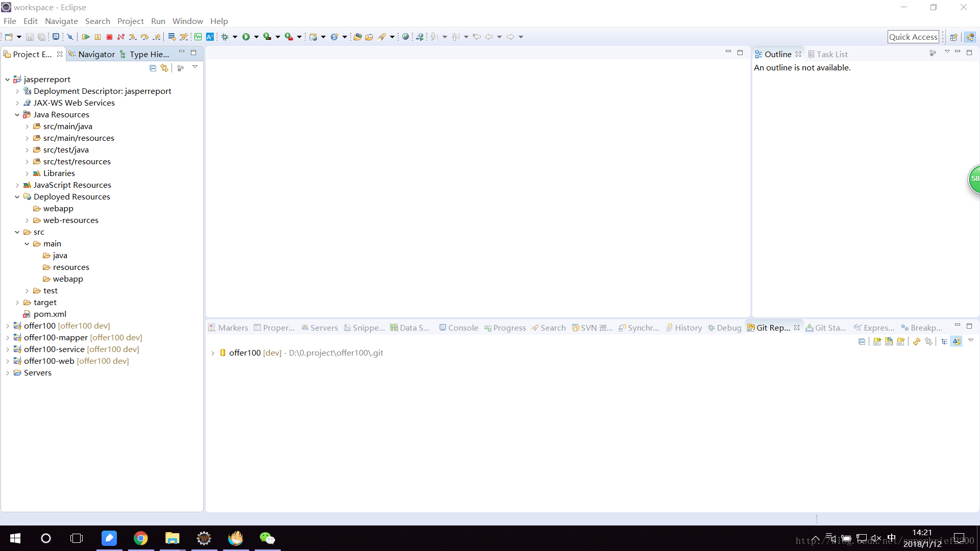
Task: Expand offer100-web project
Action: pos(7,361)
